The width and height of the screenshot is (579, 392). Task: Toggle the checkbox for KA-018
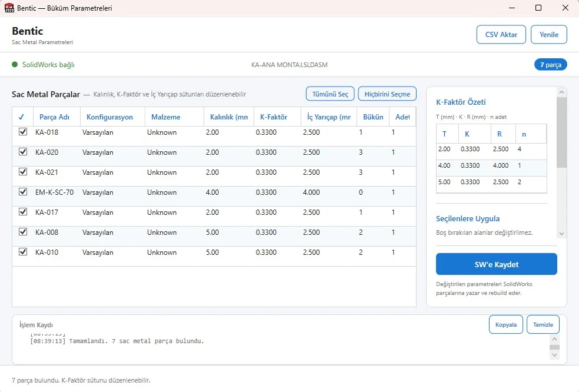(x=23, y=131)
